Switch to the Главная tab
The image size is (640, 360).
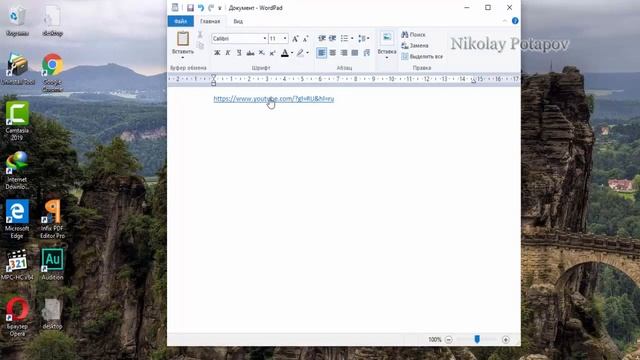(210, 21)
